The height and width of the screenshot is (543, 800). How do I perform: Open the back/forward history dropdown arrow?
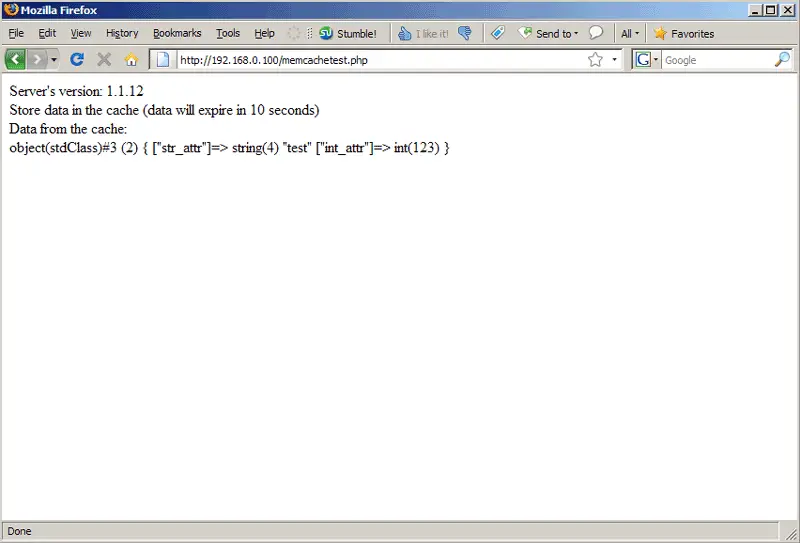pyautogui.click(x=54, y=60)
